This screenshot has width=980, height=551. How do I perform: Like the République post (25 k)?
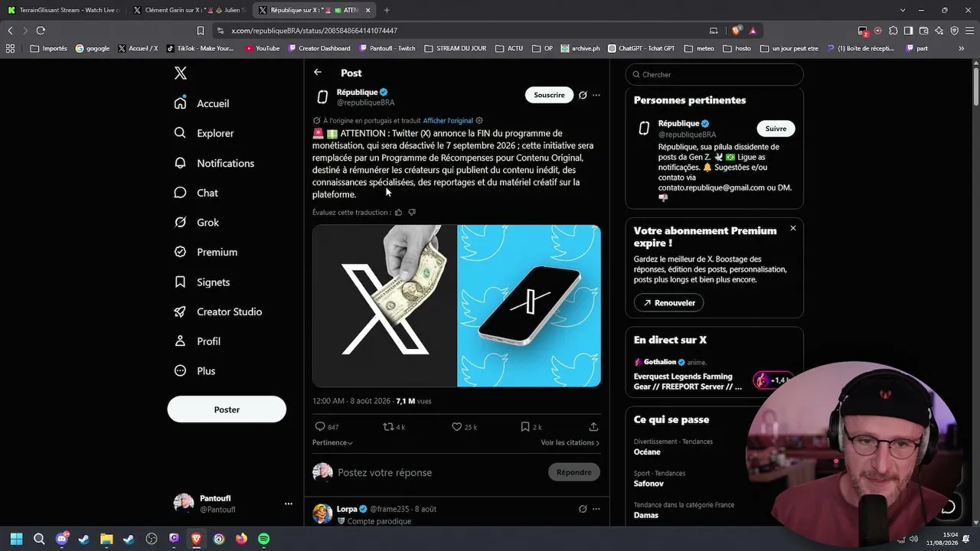point(464,426)
